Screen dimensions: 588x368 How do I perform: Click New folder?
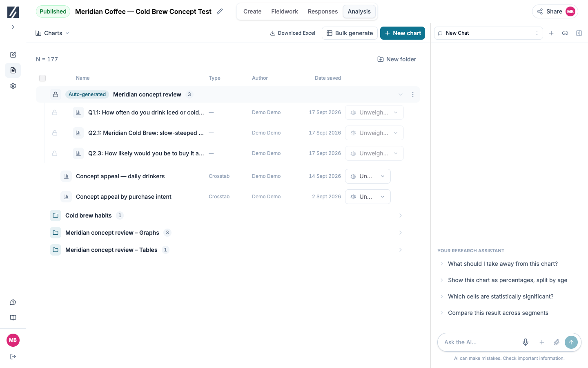point(396,59)
